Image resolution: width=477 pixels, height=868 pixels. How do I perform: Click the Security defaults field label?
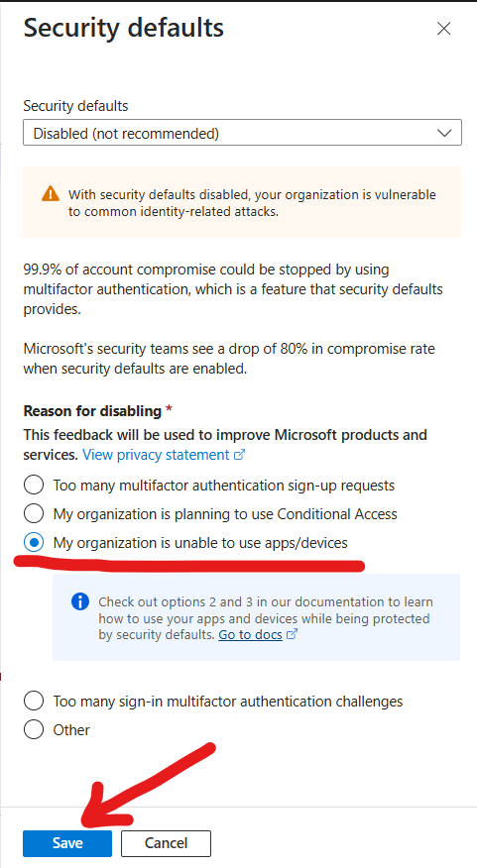coord(75,106)
